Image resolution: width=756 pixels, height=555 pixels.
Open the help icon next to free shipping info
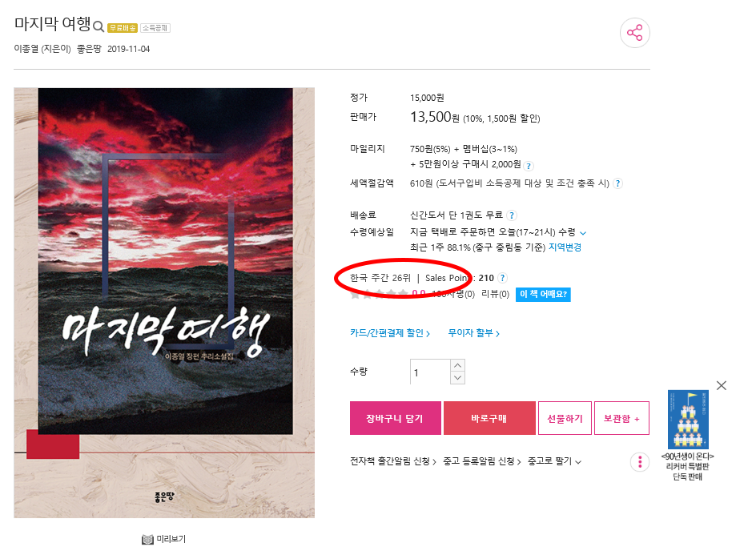tap(512, 215)
